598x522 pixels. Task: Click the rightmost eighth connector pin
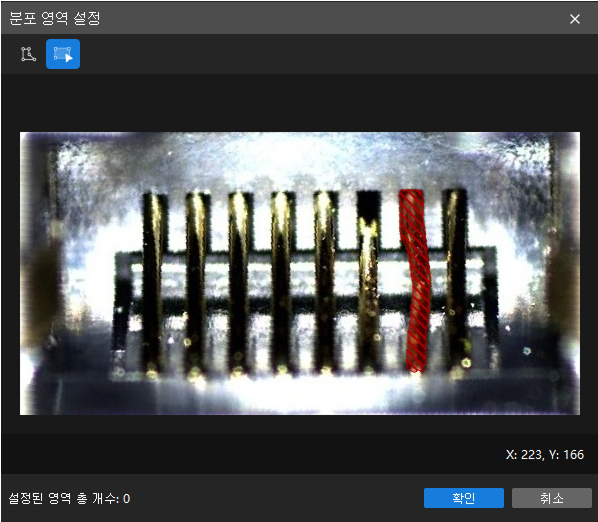click(x=455, y=282)
